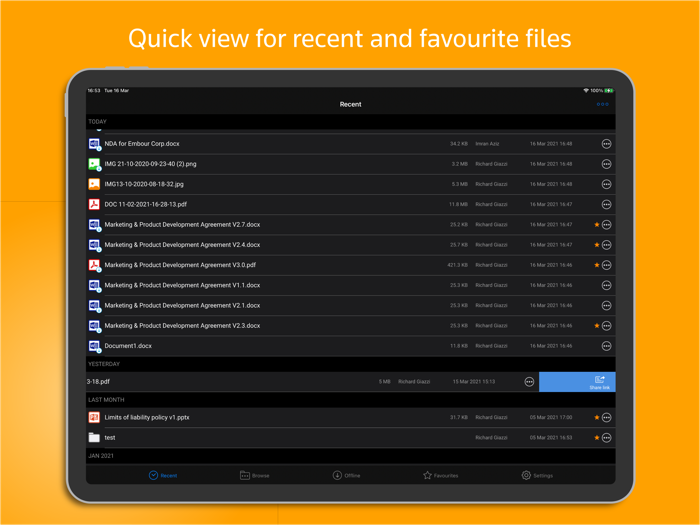Open more options for Agreement V1.1.docx
This screenshot has width=700, height=525.
point(606,285)
